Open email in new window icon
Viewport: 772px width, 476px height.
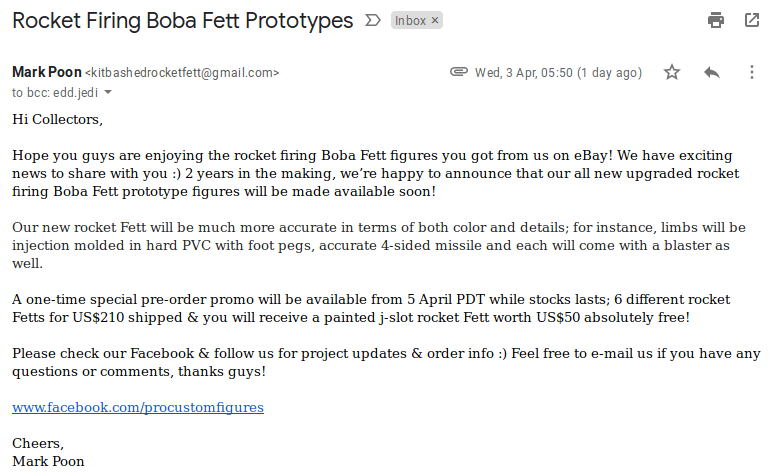point(752,20)
